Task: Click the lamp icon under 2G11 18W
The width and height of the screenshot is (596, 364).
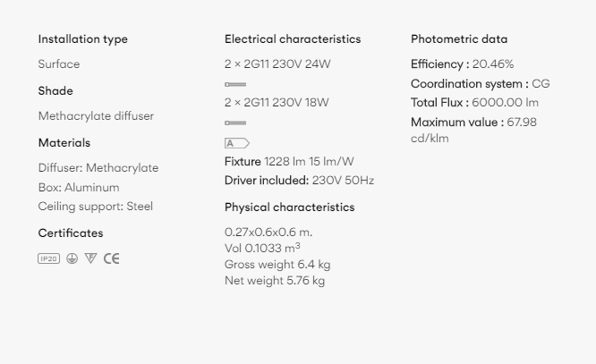Action: click(235, 123)
